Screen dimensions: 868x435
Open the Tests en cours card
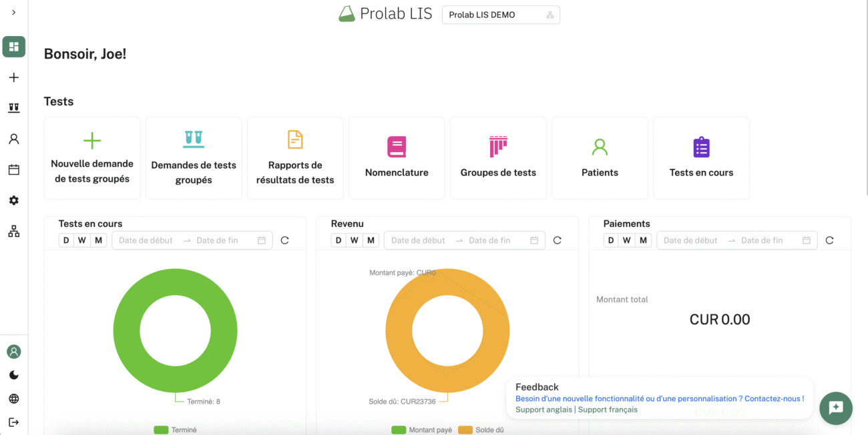[701, 158]
